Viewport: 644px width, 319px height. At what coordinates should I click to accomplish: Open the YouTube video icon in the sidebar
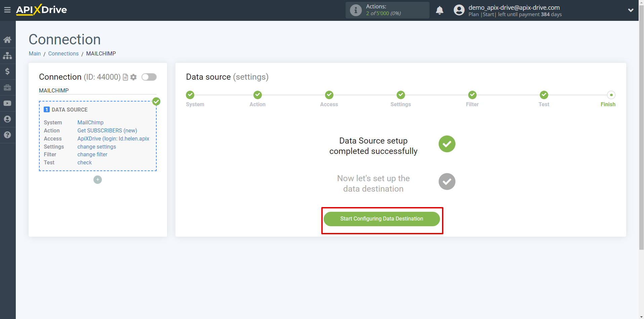tap(7, 103)
